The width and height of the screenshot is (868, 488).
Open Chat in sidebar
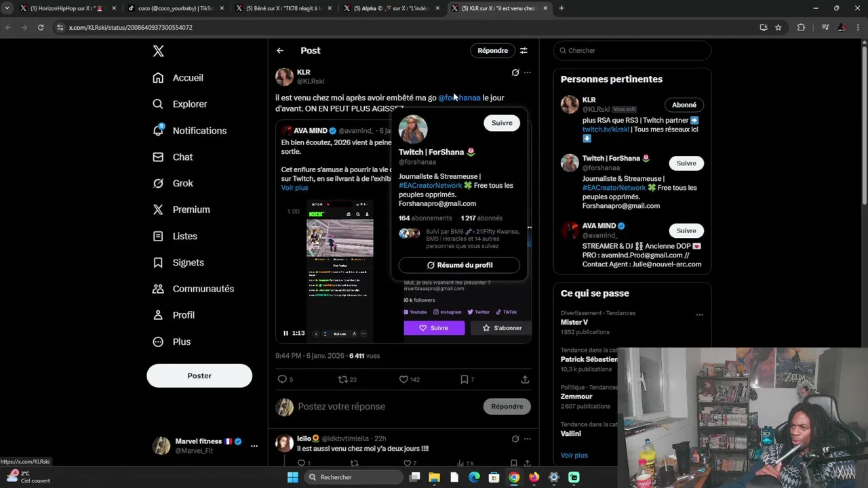[x=173, y=157]
